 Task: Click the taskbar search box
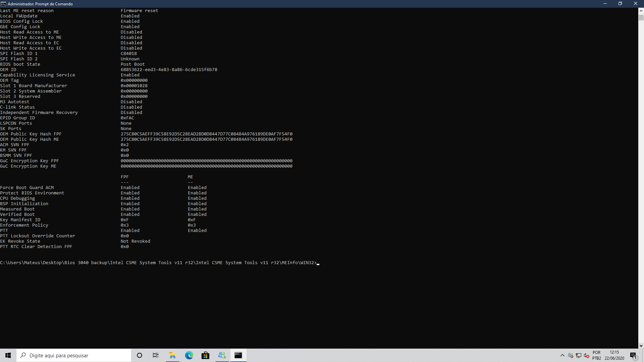74,355
